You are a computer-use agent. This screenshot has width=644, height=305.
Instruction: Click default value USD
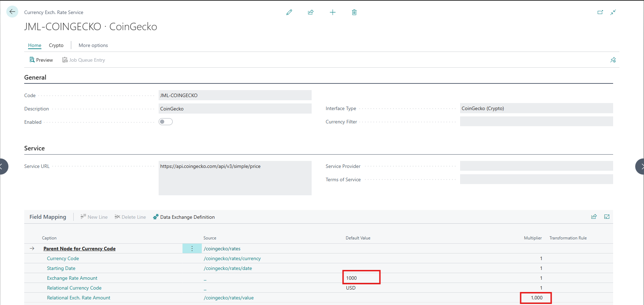click(x=351, y=288)
